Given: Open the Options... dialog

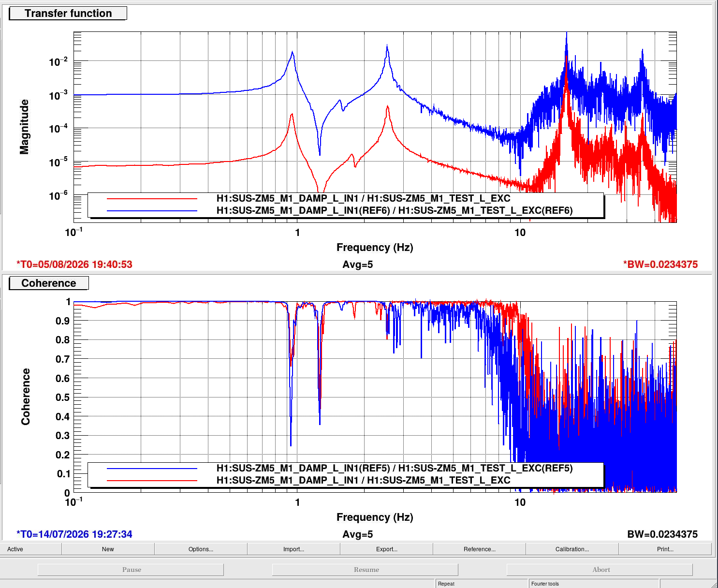Looking at the screenshot, I should (x=201, y=549).
